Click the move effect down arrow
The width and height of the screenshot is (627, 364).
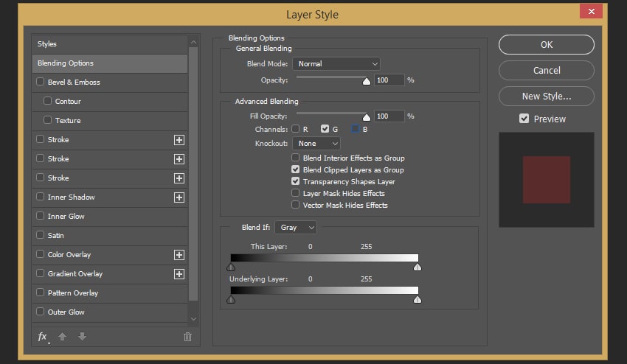82,337
